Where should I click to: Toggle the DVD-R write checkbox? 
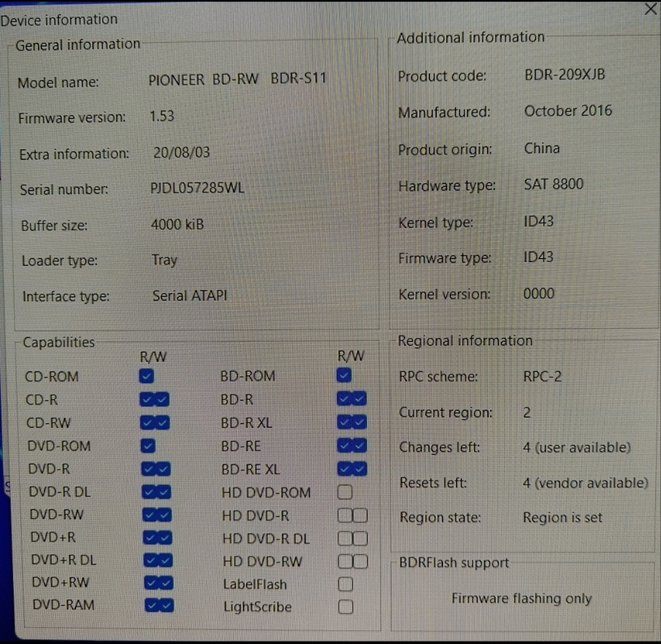[x=164, y=469]
